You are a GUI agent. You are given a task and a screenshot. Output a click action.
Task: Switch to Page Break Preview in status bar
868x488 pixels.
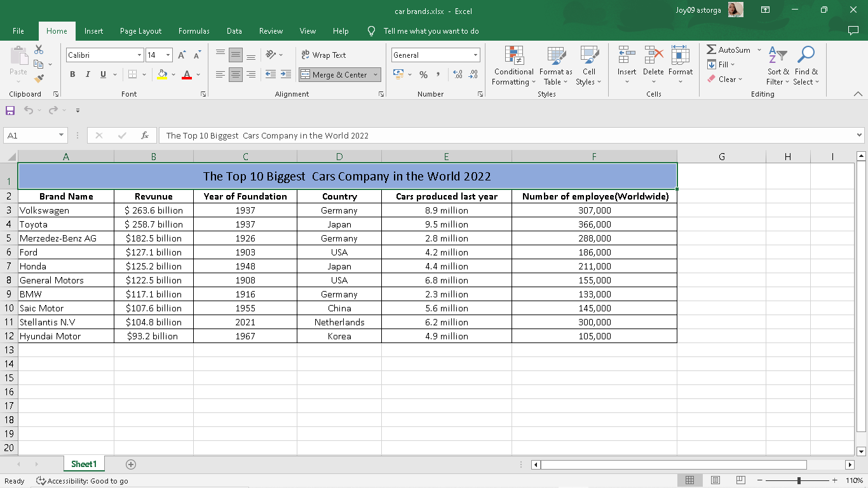[x=740, y=480]
